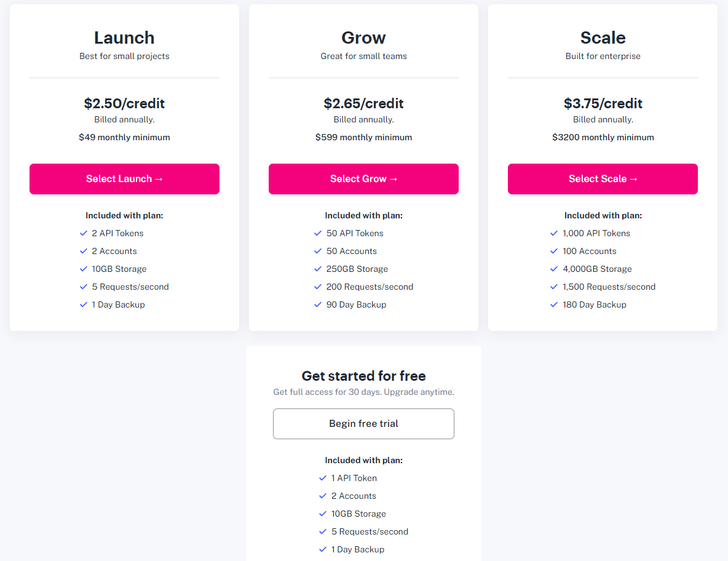Click checkmark beside 50 API Tokens

[x=318, y=233]
